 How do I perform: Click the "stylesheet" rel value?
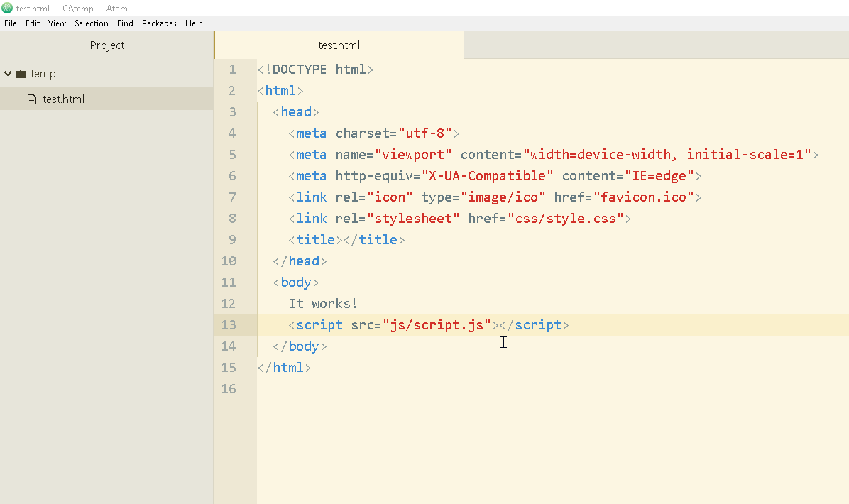413,218
